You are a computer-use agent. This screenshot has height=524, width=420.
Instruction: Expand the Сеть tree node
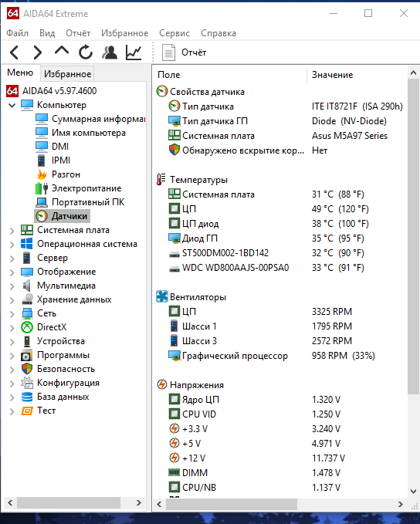tap(12, 314)
